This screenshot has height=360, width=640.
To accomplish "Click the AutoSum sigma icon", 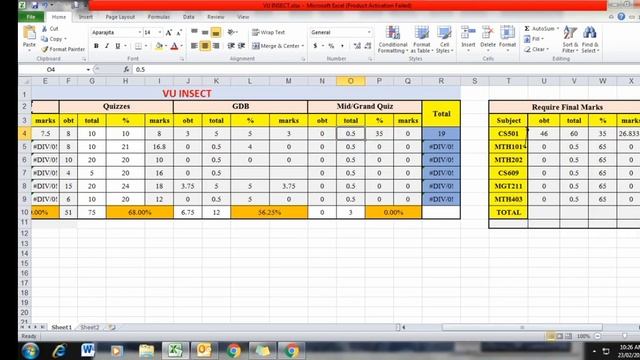I will (x=527, y=29).
